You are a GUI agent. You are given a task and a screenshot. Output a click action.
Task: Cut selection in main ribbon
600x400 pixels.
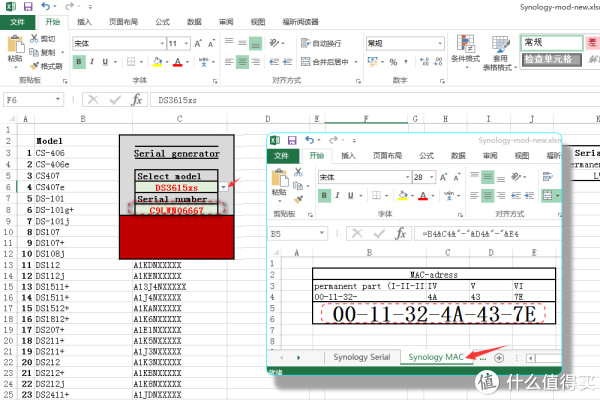coord(43,38)
